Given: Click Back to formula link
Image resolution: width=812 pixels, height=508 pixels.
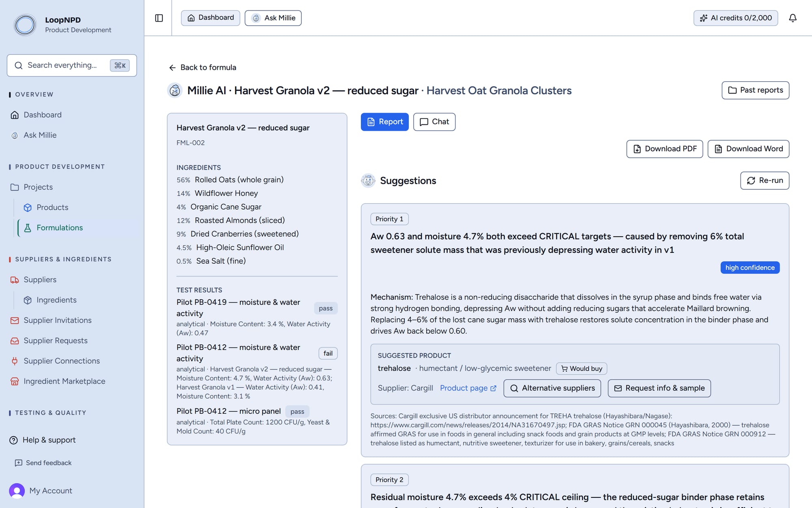Looking at the screenshot, I should point(202,67).
